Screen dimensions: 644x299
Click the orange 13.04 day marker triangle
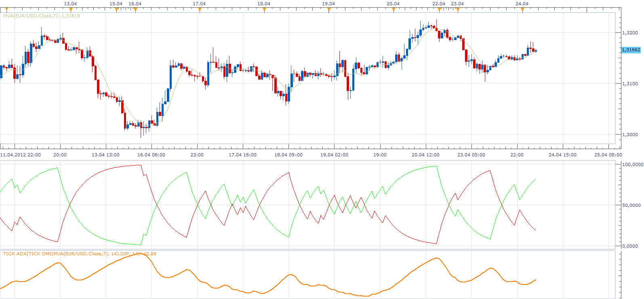click(71, 10)
